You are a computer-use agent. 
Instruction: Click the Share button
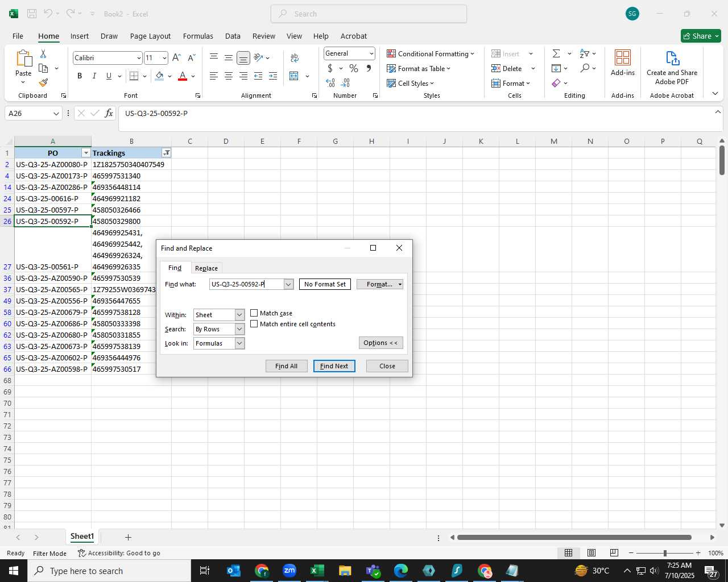(x=701, y=36)
